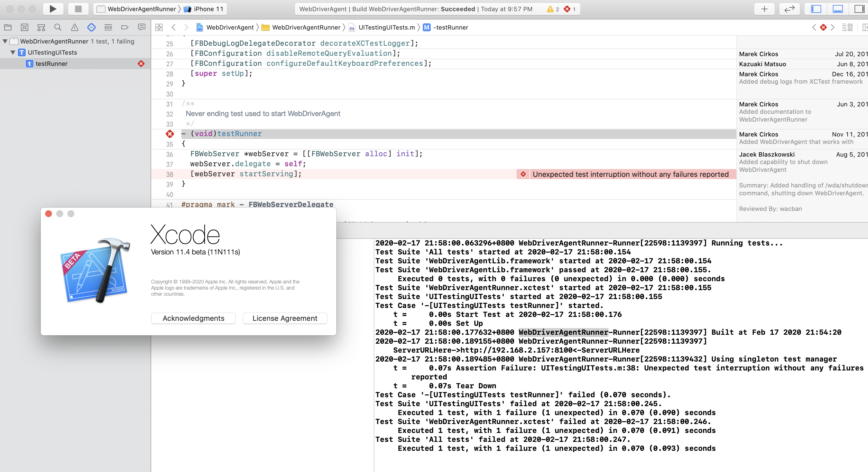Go back in editor history
Screen dimensions: 868x472
[x=173, y=27]
